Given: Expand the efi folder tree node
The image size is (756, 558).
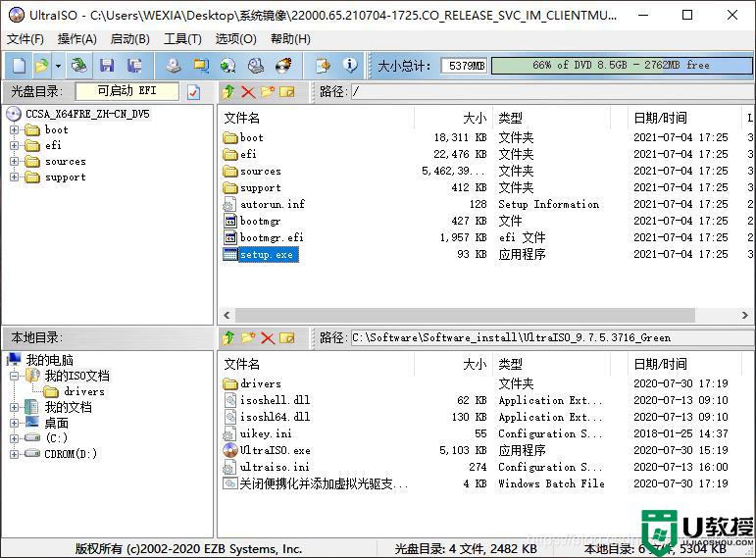Looking at the screenshot, I should (14, 146).
